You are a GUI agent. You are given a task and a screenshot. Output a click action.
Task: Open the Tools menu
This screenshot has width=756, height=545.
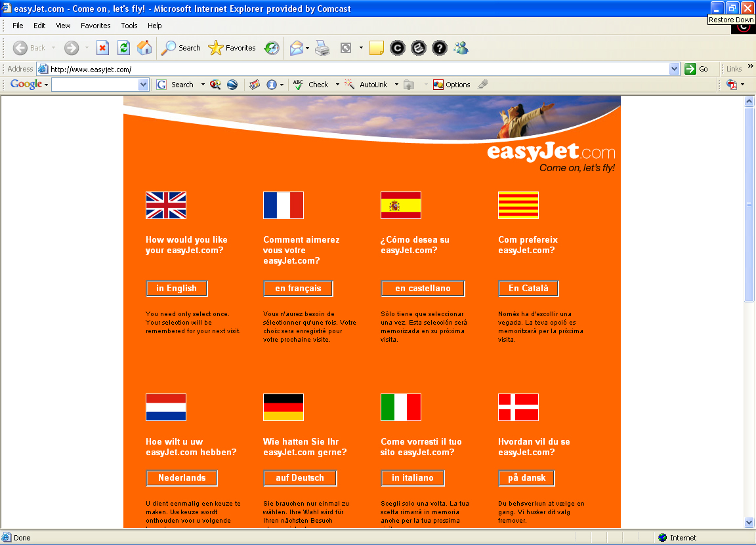pyautogui.click(x=129, y=26)
